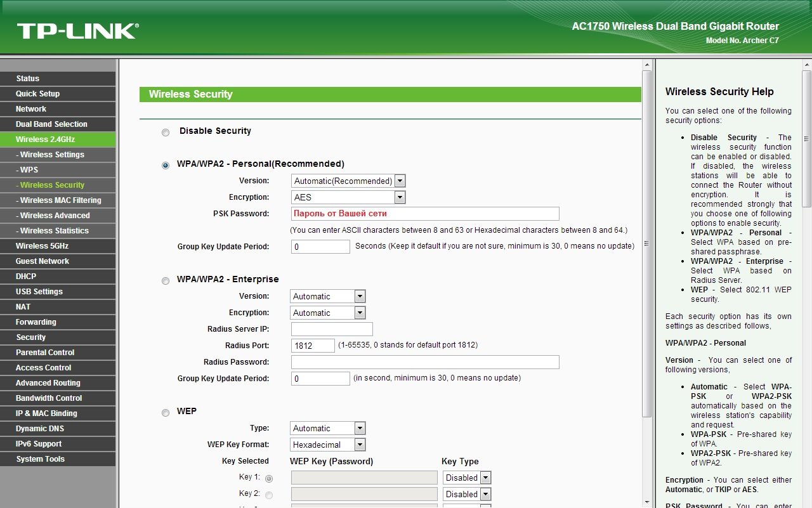The image size is (812, 508).
Task: Select the Disable Security radio button
Action: click(x=166, y=133)
